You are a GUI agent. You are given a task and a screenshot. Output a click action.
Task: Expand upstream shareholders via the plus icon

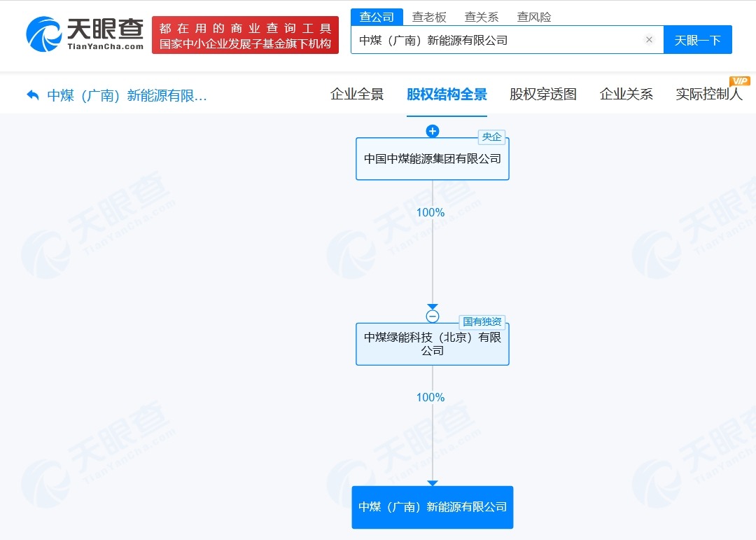pyautogui.click(x=433, y=130)
